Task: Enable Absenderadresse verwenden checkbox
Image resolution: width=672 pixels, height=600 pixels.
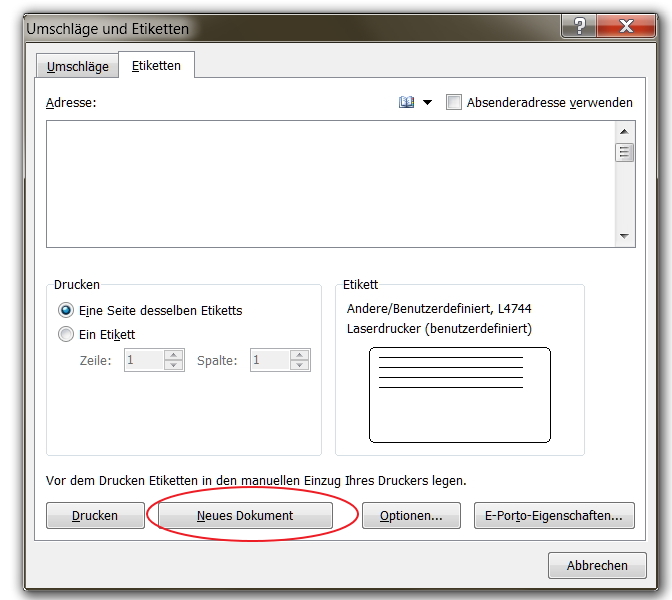Action: click(454, 102)
